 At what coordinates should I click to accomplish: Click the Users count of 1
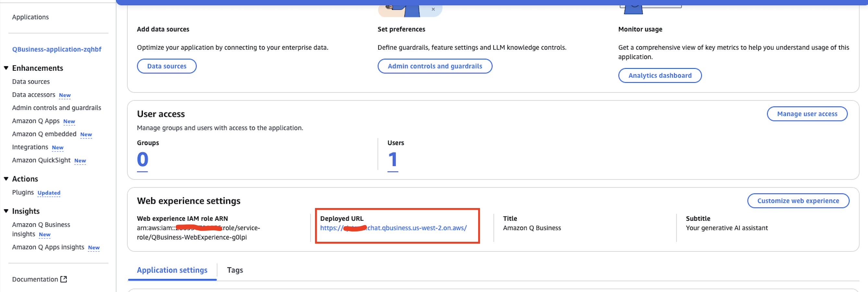coord(392,160)
